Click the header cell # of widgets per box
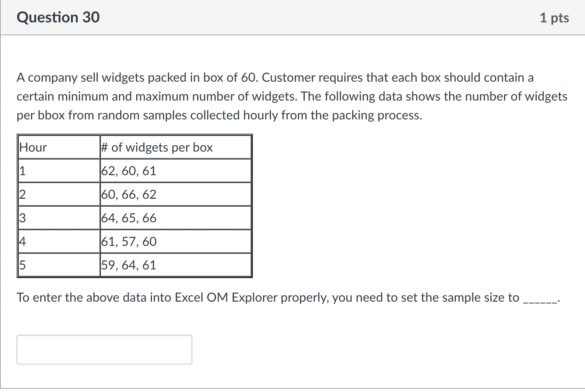Viewport: 585px width, 392px height. pos(157,147)
